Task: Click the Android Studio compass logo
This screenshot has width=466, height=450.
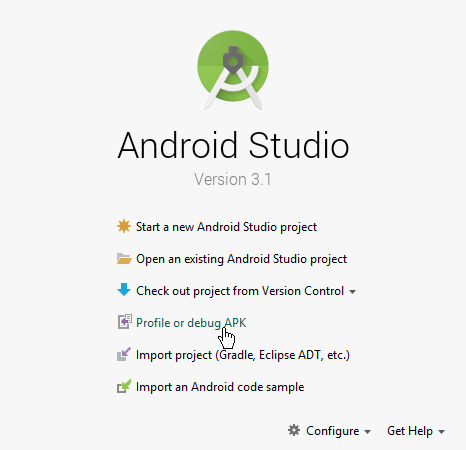Action: point(233,70)
